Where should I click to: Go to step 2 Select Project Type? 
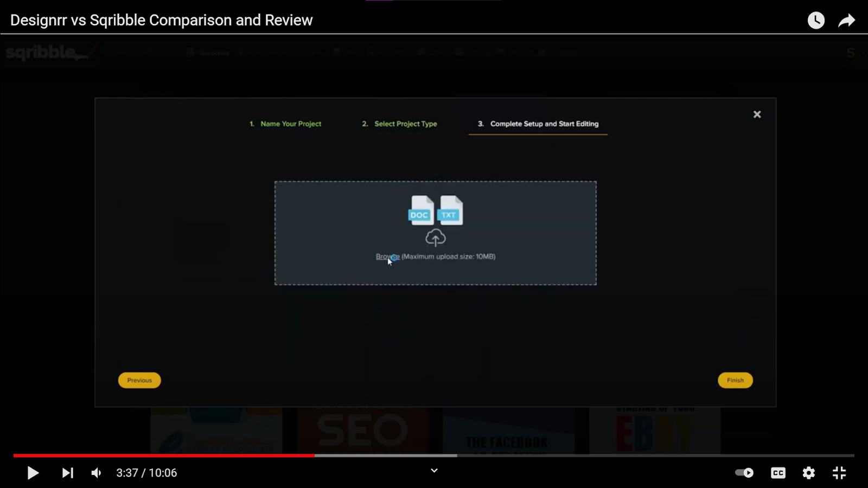coord(399,124)
